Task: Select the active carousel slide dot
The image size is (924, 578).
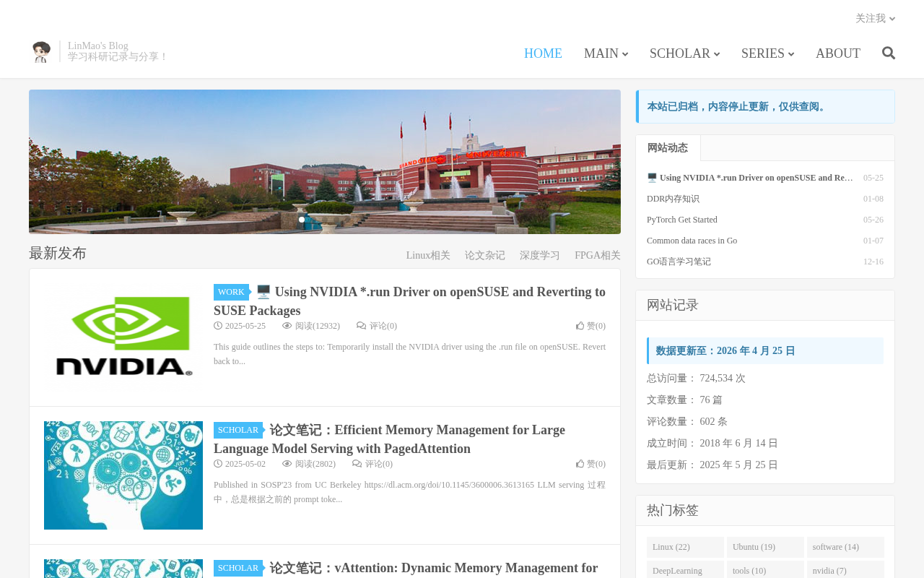Action: (x=302, y=220)
